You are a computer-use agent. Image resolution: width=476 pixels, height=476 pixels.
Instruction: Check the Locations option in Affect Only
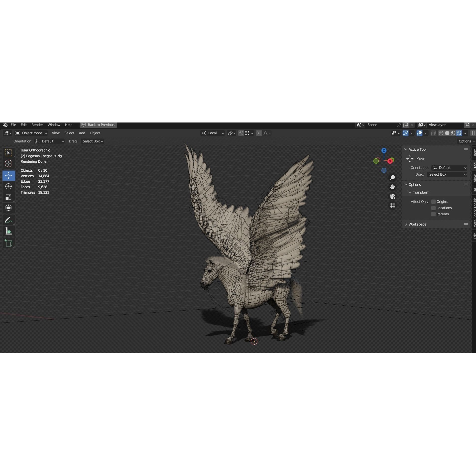pos(434,208)
